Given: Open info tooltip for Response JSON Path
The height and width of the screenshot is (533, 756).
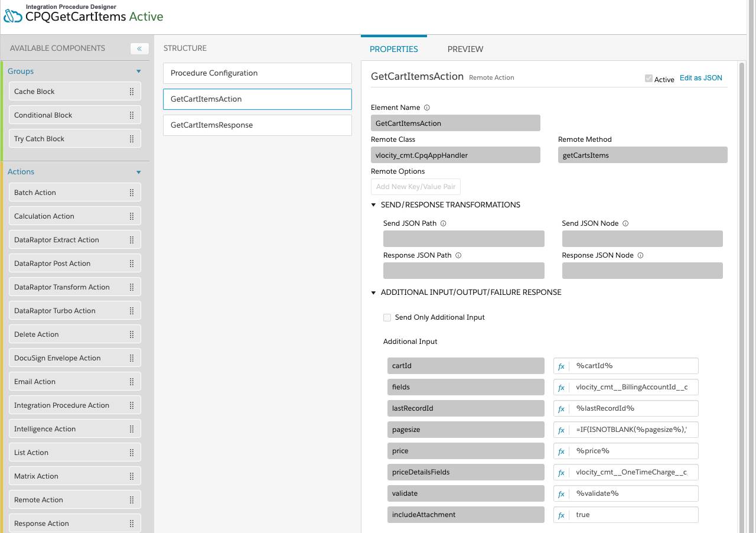Looking at the screenshot, I should coord(458,255).
